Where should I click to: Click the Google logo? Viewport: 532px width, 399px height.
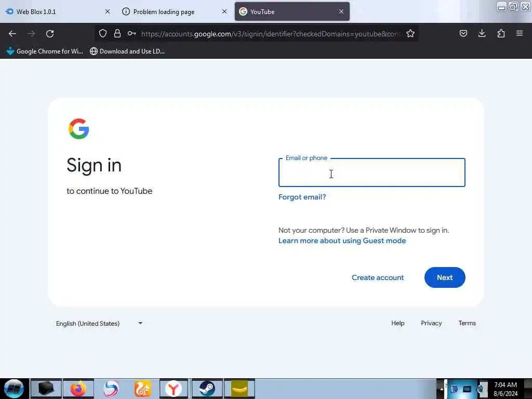[79, 129]
